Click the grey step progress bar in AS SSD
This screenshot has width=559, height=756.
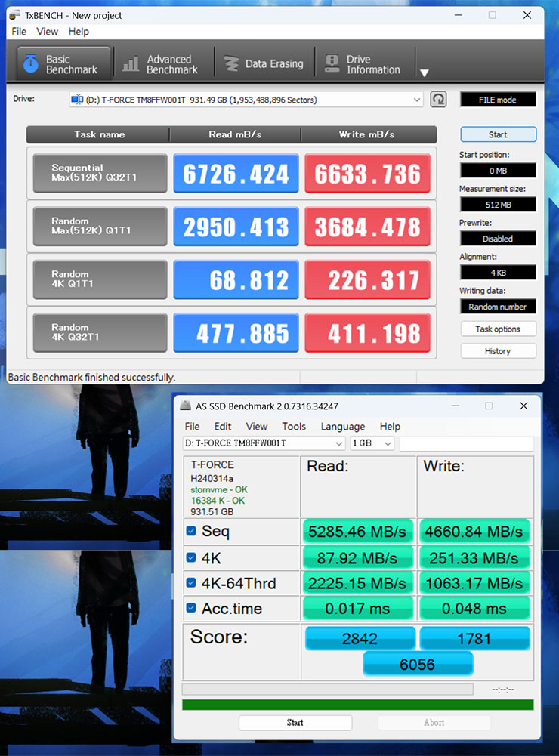coord(328,689)
